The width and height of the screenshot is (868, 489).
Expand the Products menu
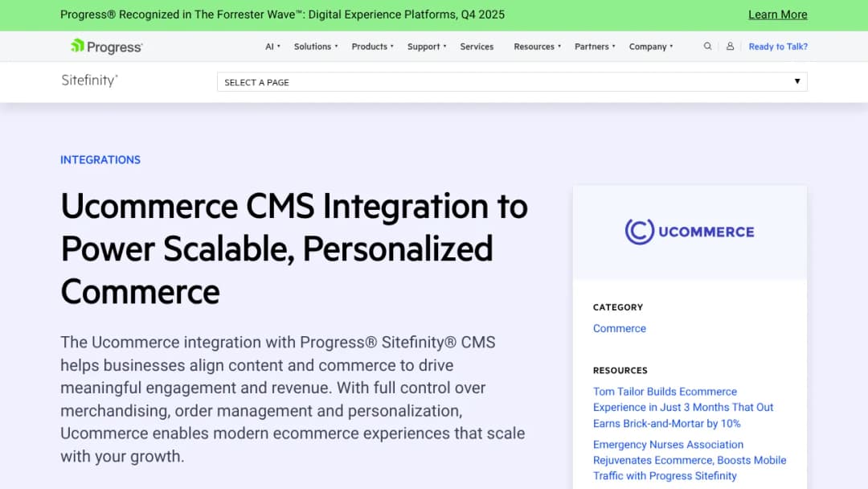pyautogui.click(x=373, y=47)
